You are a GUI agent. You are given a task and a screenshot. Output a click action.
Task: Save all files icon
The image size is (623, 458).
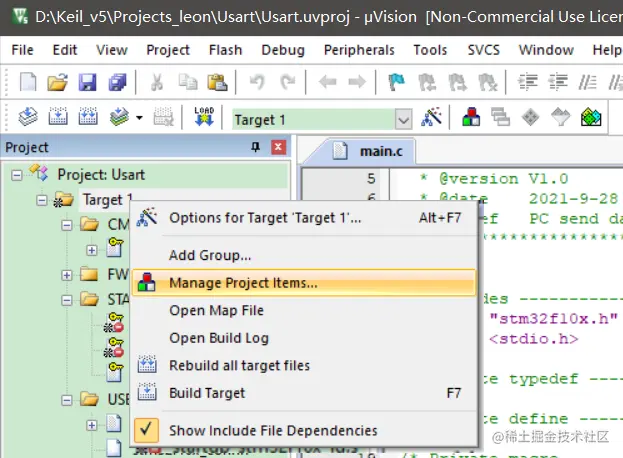[x=118, y=82]
